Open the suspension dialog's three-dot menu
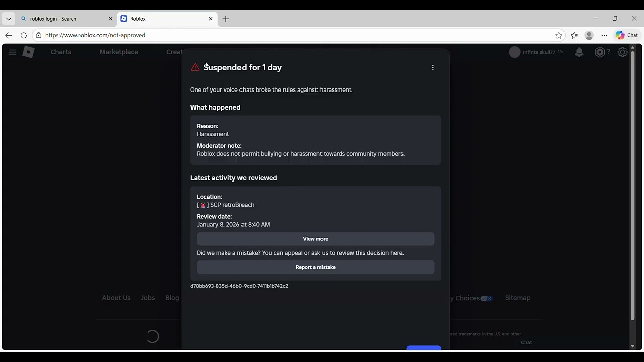Viewport: 644px width, 362px height. coord(433,67)
